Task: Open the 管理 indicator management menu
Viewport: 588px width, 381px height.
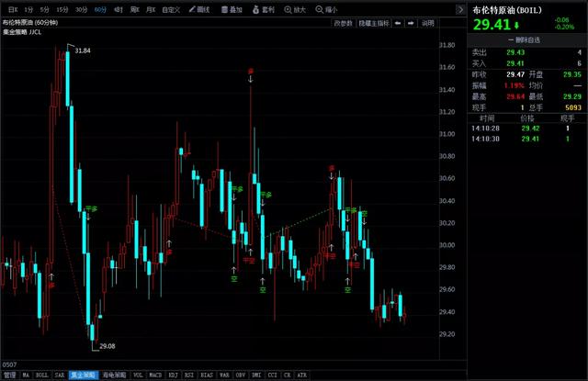Action: [10, 375]
